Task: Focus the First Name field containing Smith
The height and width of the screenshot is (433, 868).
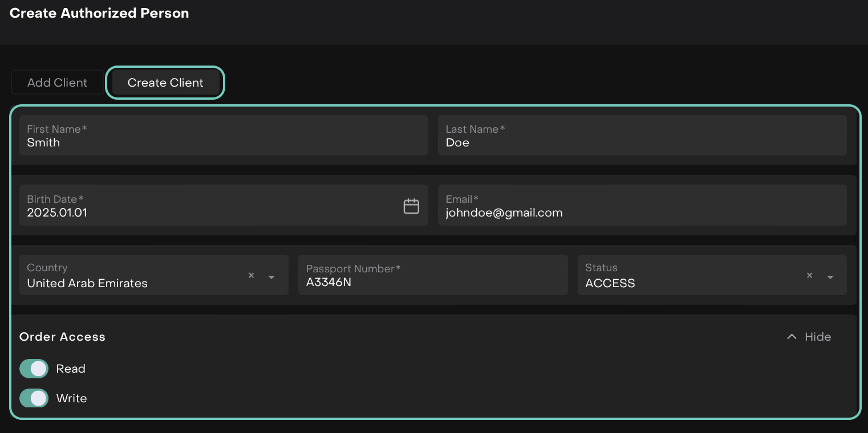Action: (x=224, y=142)
